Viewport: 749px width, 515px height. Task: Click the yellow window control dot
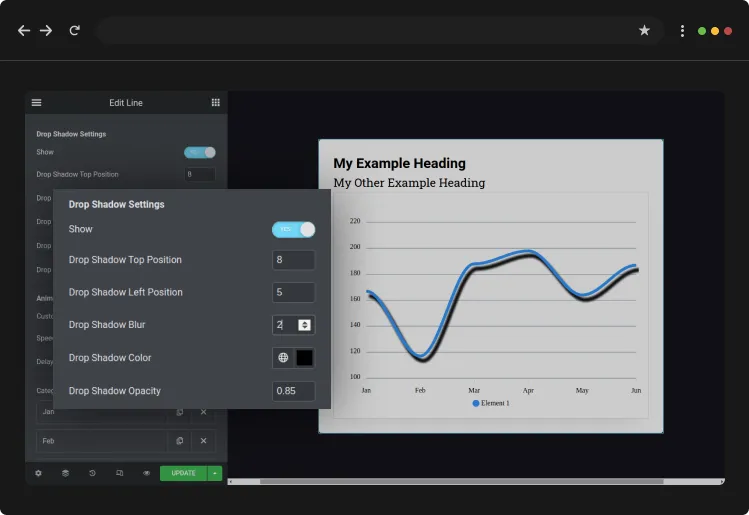pos(715,31)
